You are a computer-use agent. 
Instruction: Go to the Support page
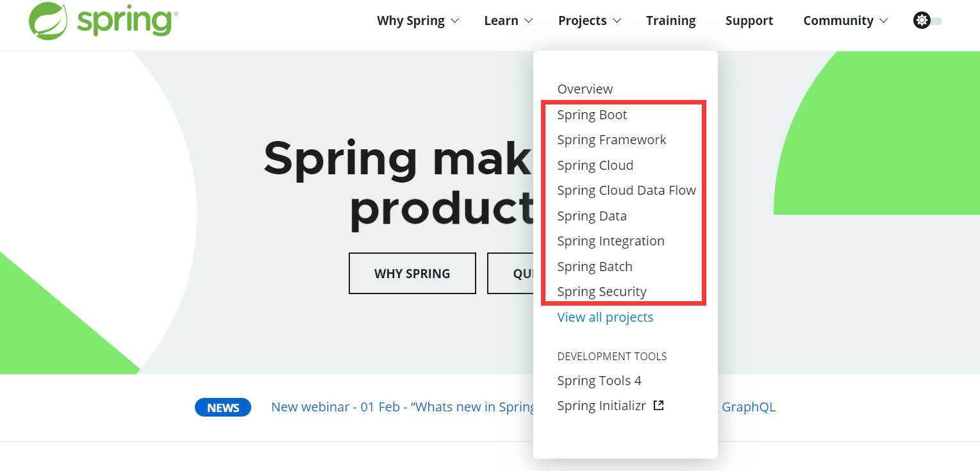(x=749, y=21)
